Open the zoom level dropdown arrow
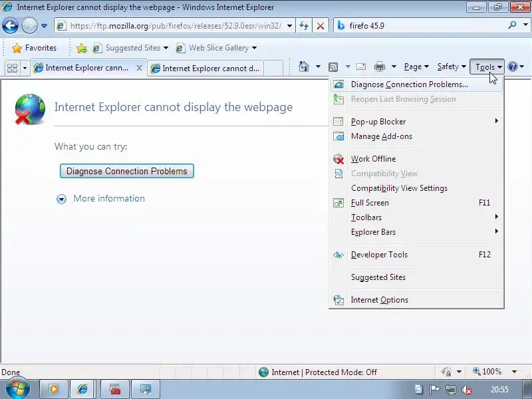The image size is (532, 399). pyautogui.click(x=514, y=372)
